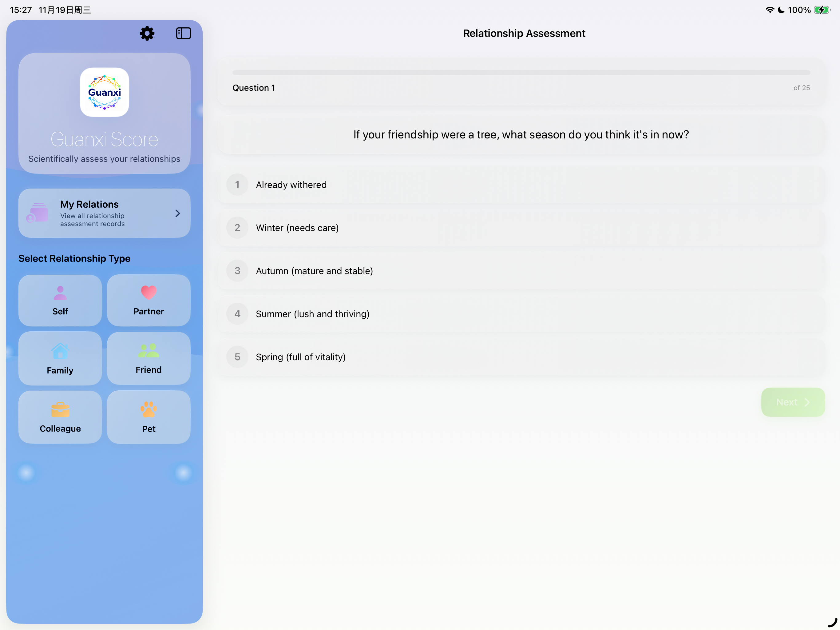Click the 'Relationship Assessment' title
Image resolution: width=840 pixels, height=630 pixels.
click(524, 34)
